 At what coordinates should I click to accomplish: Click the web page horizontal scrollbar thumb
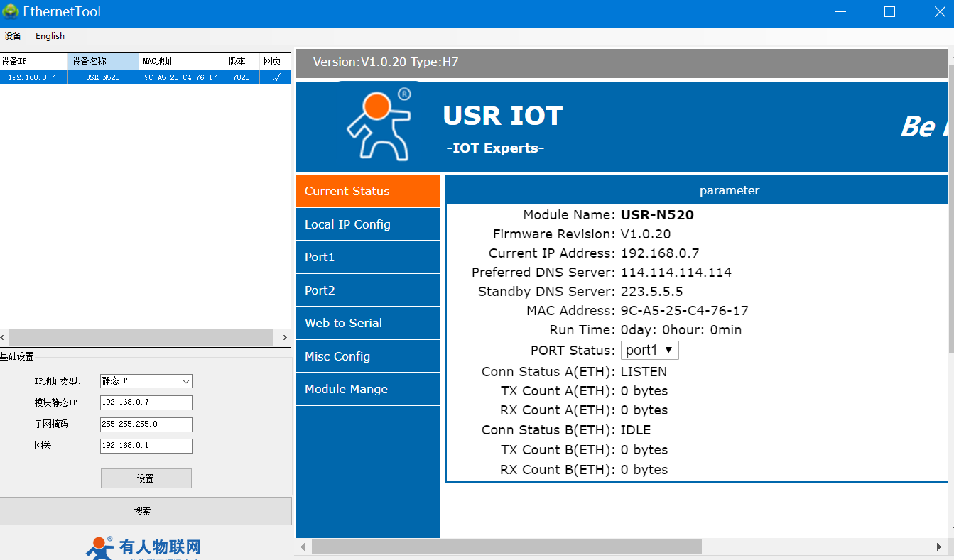click(x=506, y=547)
